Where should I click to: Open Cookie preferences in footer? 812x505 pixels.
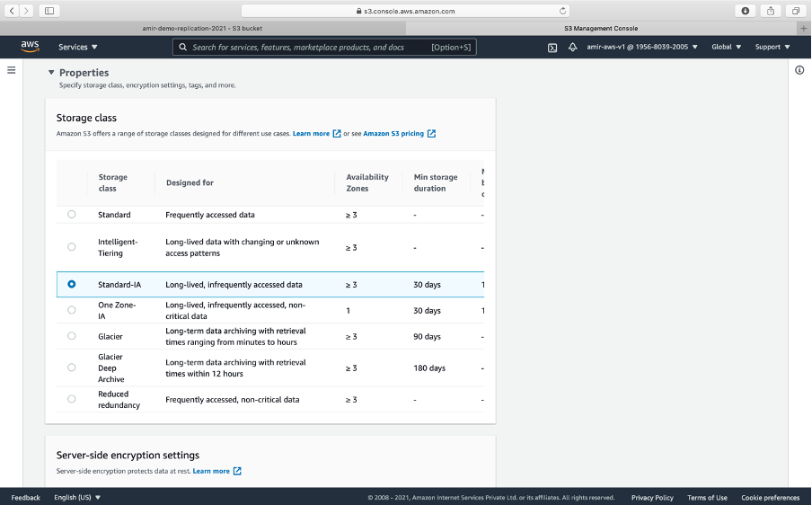pyautogui.click(x=770, y=497)
